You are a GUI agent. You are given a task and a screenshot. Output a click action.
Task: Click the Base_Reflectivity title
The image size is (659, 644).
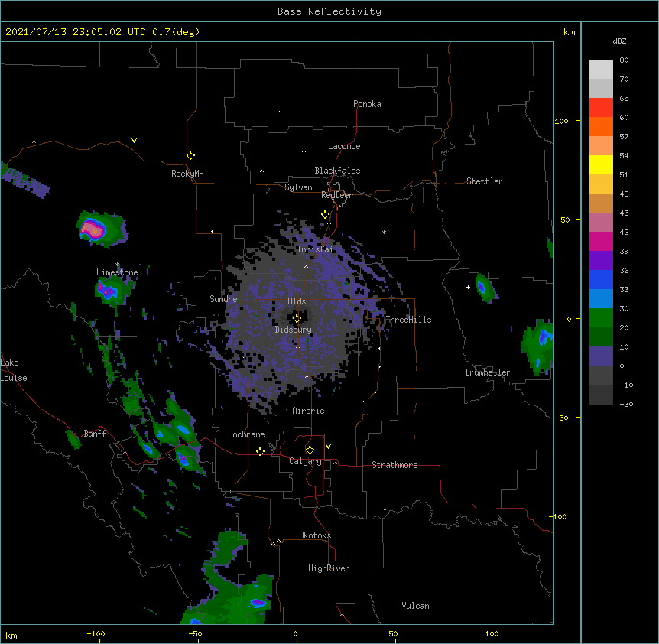pyautogui.click(x=329, y=11)
